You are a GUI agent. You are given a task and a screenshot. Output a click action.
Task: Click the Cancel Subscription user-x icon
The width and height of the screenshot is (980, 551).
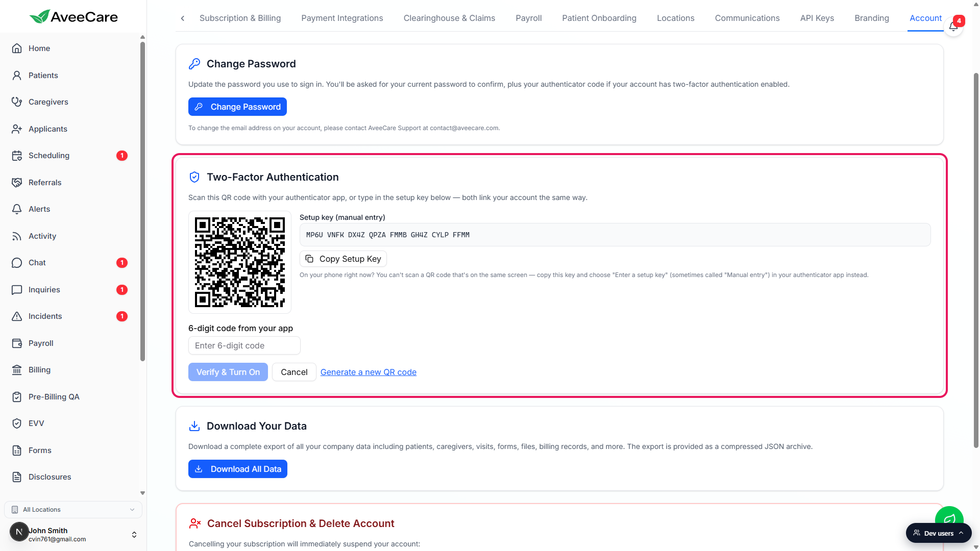[x=195, y=523]
